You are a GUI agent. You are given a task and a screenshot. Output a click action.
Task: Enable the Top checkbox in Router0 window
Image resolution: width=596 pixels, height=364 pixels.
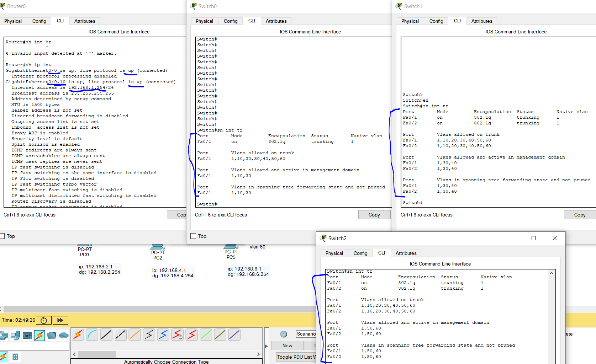point(2,236)
